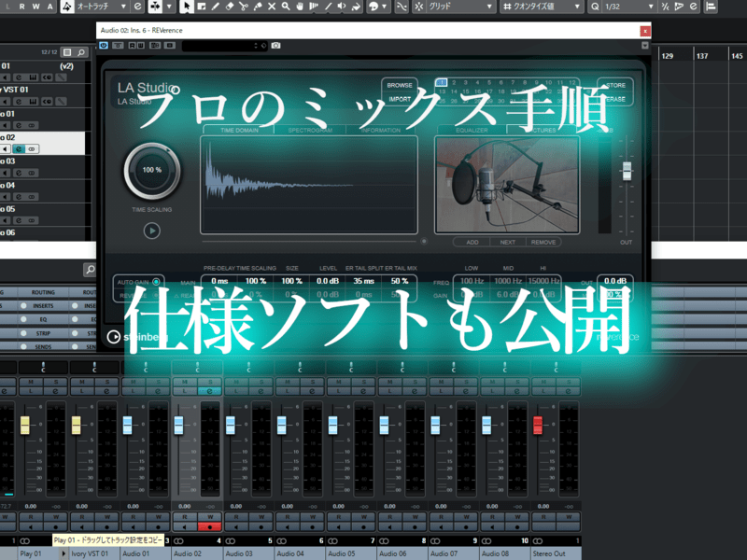Click the Stereo Out red fader handle
The image size is (747, 560).
(x=538, y=425)
